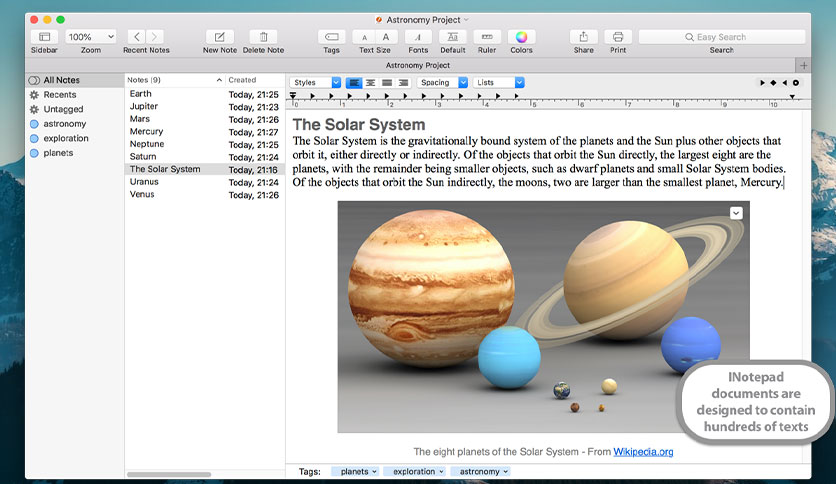This screenshot has height=484, width=836.
Task: Align text left
Action: 353,83
